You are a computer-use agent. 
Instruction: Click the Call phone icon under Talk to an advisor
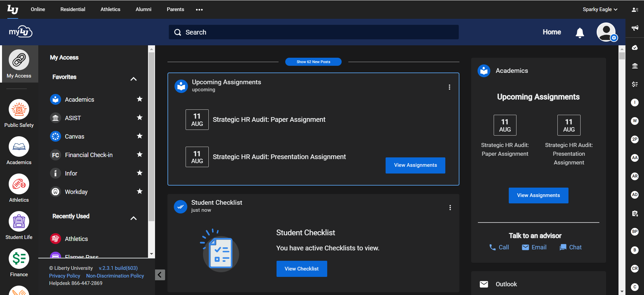click(x=492, y=247)
